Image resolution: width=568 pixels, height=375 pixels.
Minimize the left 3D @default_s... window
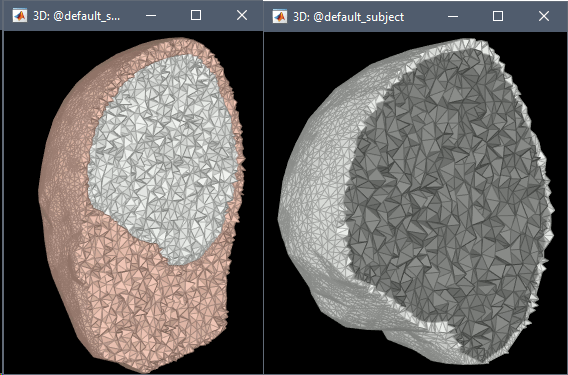151,16
